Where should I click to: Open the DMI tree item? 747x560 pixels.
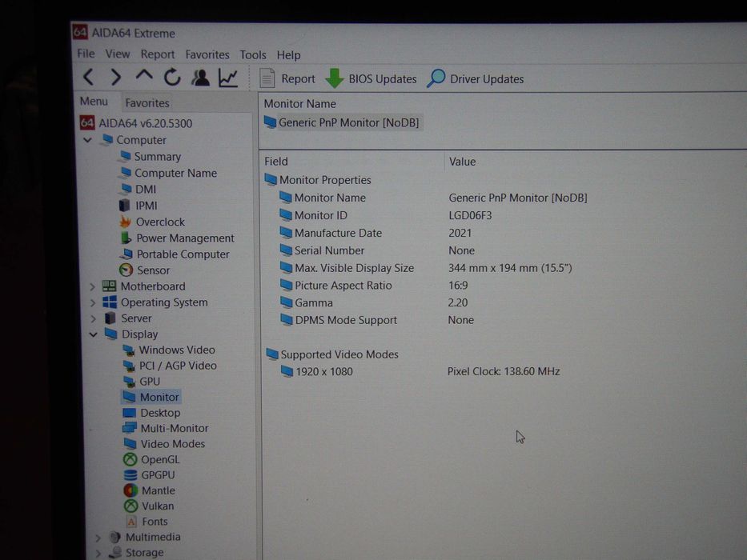(139, 189)
